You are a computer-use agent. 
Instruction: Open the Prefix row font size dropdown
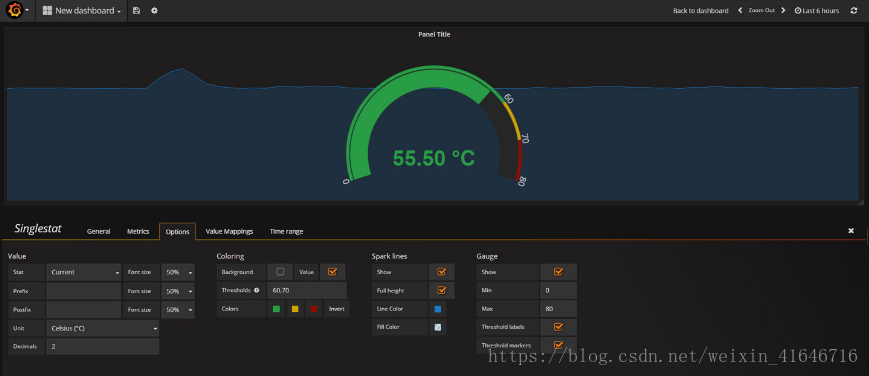178,291
